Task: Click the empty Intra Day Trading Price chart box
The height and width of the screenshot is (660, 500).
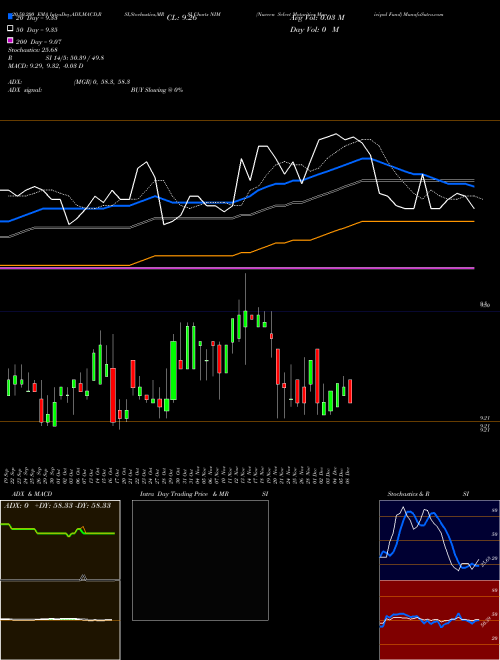Action: tap(200, 560)
